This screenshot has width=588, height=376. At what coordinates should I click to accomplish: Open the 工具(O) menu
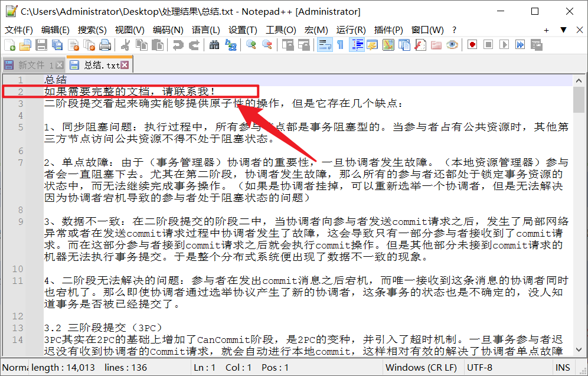[x=281, y=30]
